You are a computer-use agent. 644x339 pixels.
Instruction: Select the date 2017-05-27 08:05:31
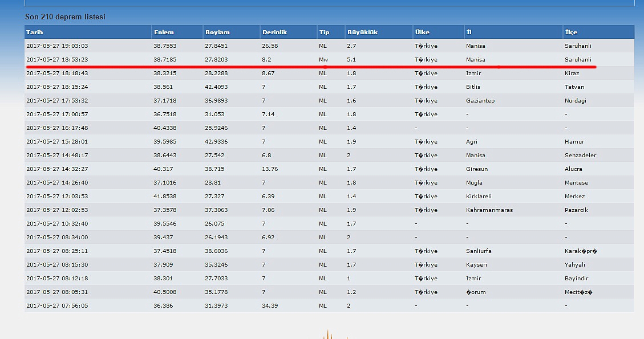(x=57, y=292)
